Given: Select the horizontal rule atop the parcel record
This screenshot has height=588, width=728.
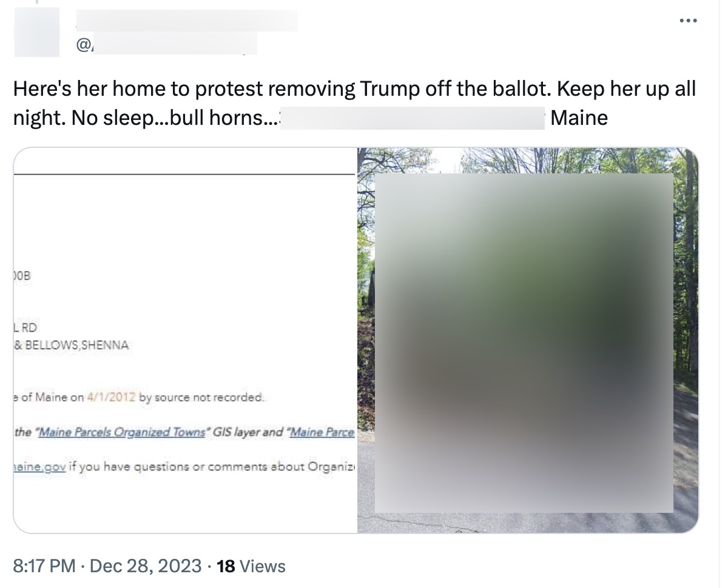Looking at the screenshot, I should coord(184,174).
